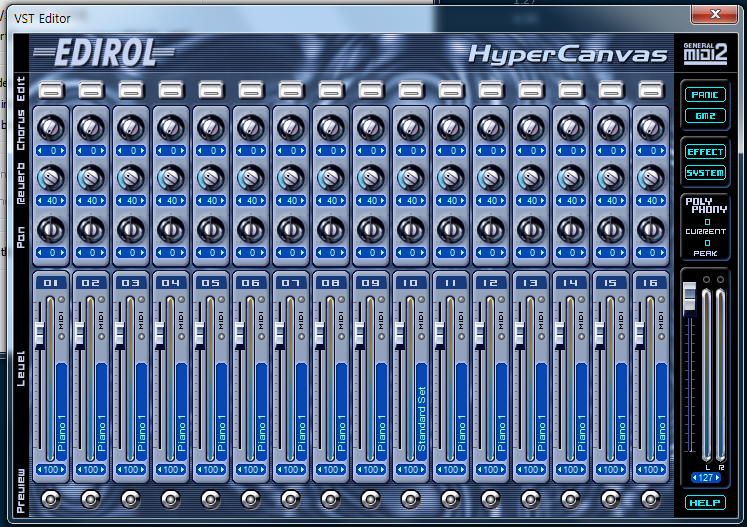Click the GM2 reset button
747x527 pixels.
[705, 115]
